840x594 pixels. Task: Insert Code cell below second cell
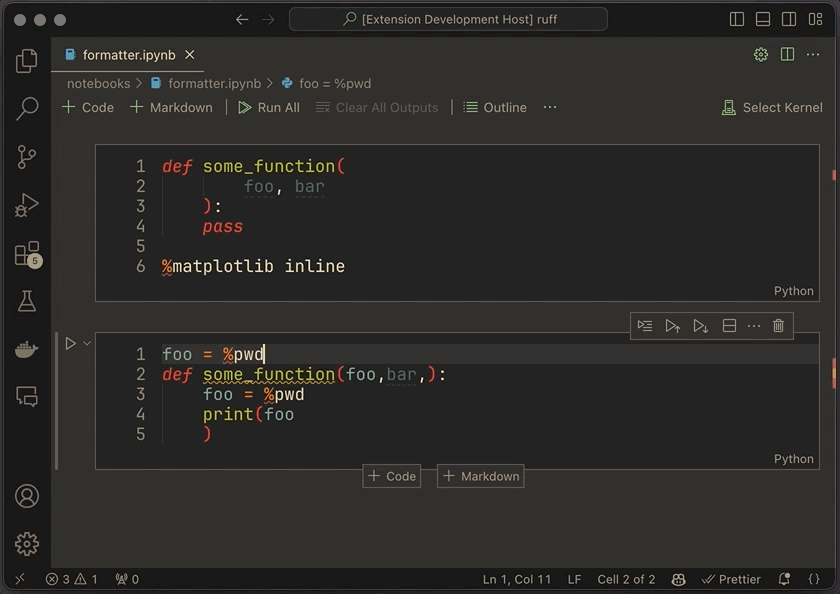[x=392, y=476]
